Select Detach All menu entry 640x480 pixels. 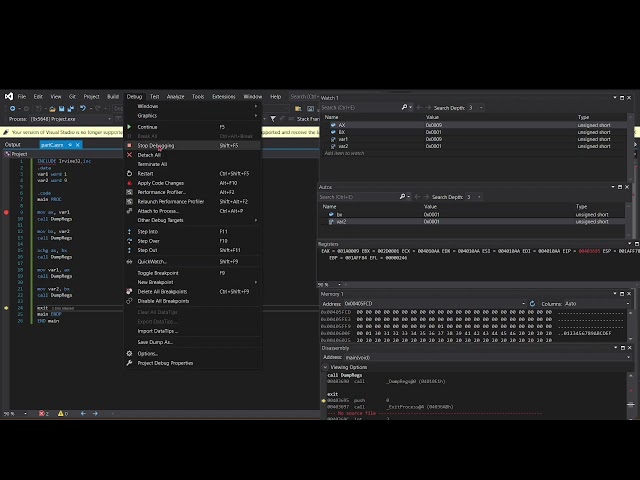[192, 155]
